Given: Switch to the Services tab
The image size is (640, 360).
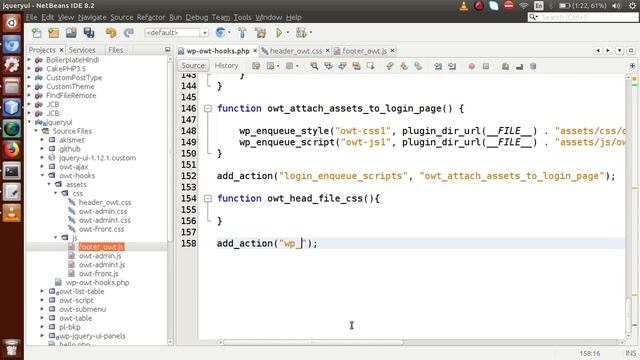Looking at the screenshot, I should coord(82,50).
